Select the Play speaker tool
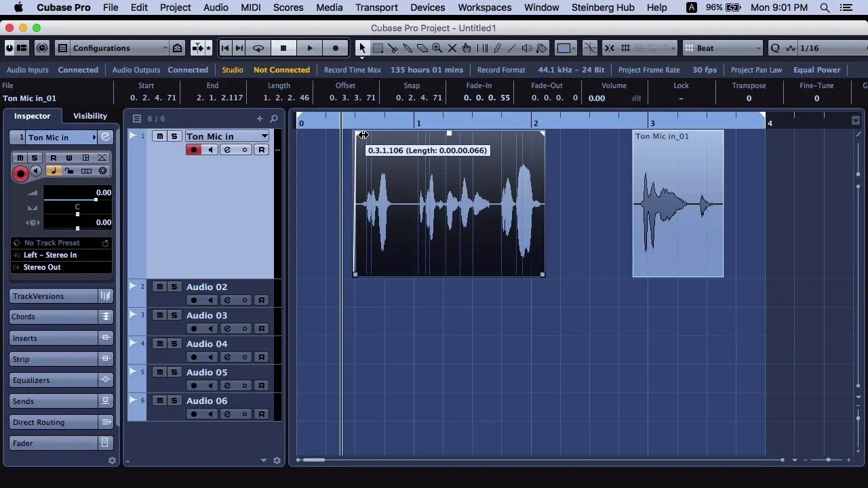This screenshot has height=488, width=868. pyautogui.click(x=527, y=48)
